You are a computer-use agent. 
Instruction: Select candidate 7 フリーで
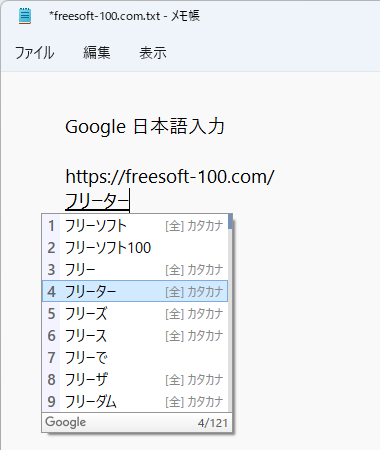coord(135,357)
